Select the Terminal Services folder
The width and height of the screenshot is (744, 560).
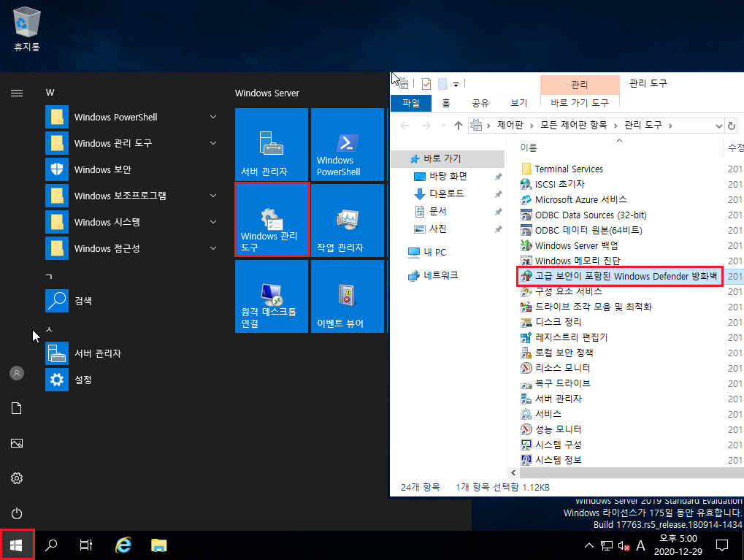(x=569, y=169)
